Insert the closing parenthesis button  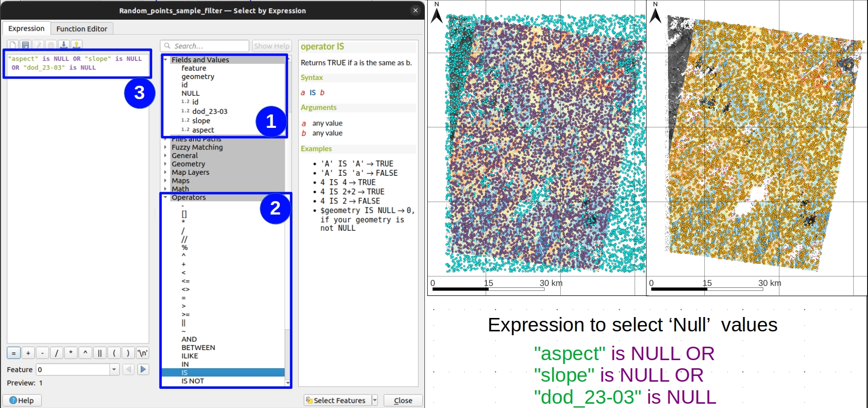(128, 353)
